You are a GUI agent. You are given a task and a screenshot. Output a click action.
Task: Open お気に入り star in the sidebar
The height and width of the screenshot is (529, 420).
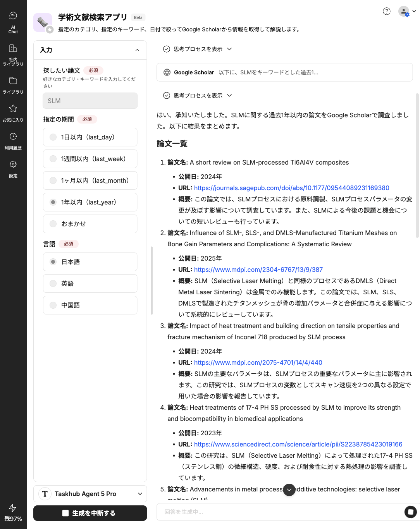tap(13, 113)
